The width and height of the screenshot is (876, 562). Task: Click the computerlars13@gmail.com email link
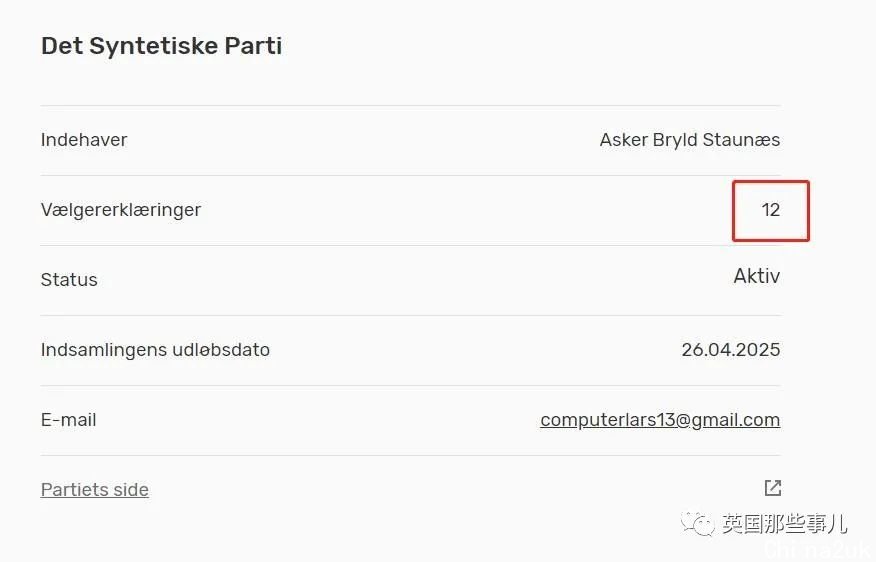(660, 420)
